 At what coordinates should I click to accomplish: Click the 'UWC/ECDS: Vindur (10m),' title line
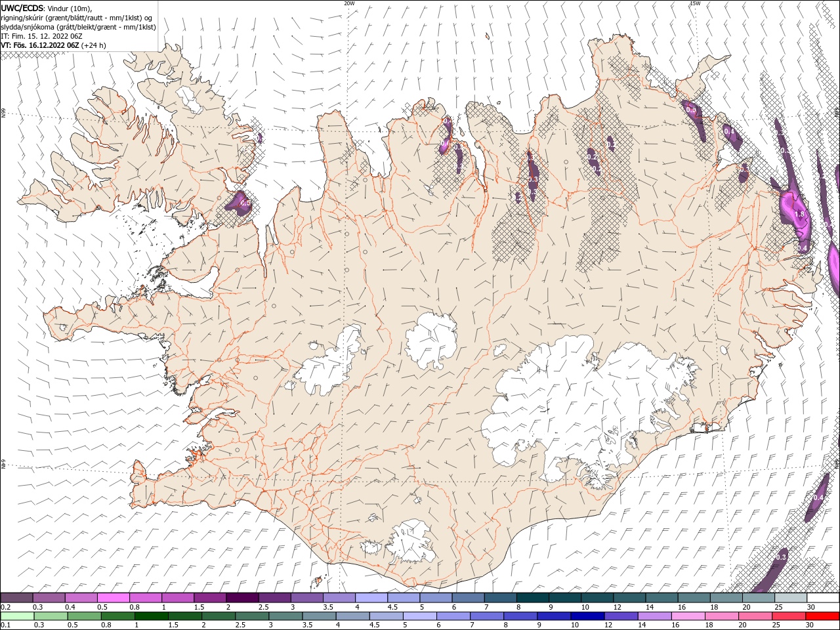coord(47,8)
